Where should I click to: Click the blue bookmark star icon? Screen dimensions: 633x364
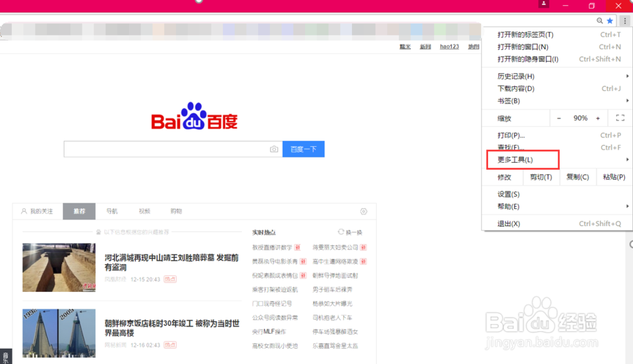tap(610, 21)
